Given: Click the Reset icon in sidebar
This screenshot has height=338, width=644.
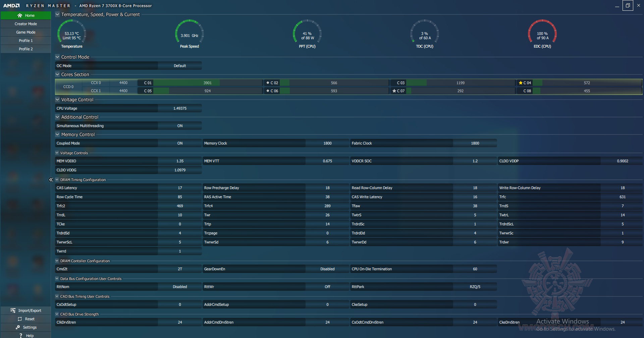Looking at the screenshot, I should coord(20,319).
